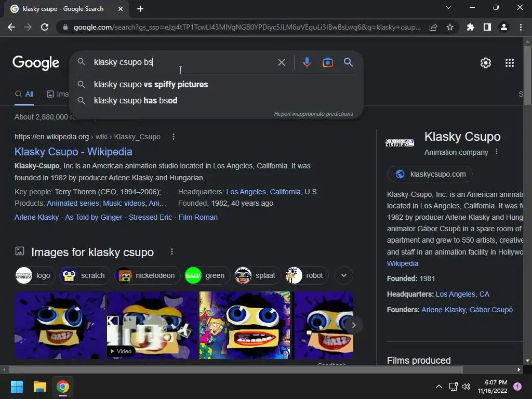532x399 pixels.
Task: Open the Extensions puzzle icon
Action: click(471, 27)
